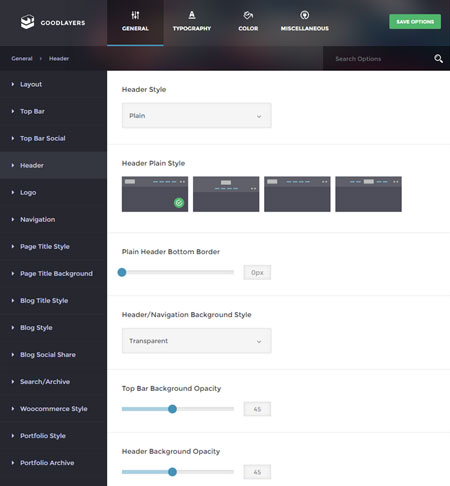Click the search magnifier icon
Screen dimensions: 450x486
[x=438, y=59]
